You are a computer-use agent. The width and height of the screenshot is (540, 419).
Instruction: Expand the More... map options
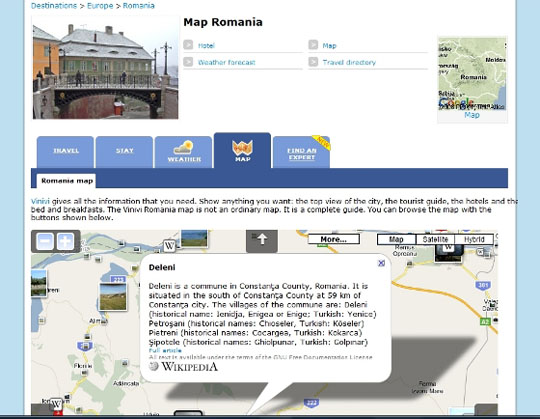point(334,239)
